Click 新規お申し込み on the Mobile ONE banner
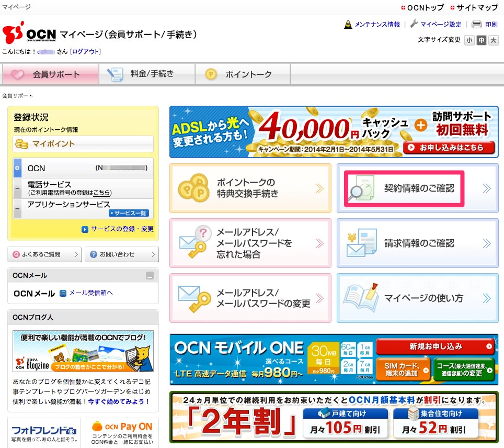The image size is (504, 448). [435, 346]
